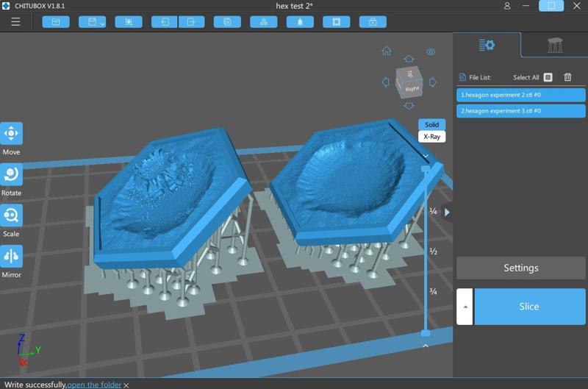Rotate view using right arrow beside cube
The width and height of the screenshot is (588, 389).
(432, 82)
